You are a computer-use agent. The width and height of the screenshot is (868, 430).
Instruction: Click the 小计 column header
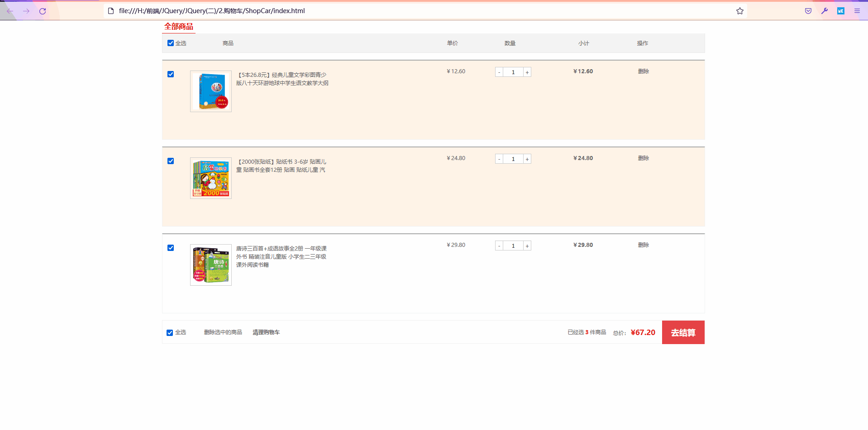[584, 43]
